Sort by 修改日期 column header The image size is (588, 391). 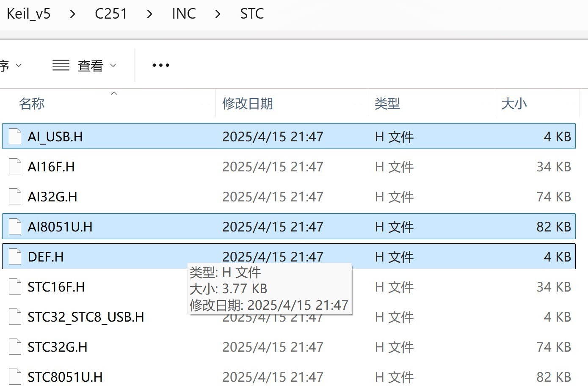click(x=248, y=104)
